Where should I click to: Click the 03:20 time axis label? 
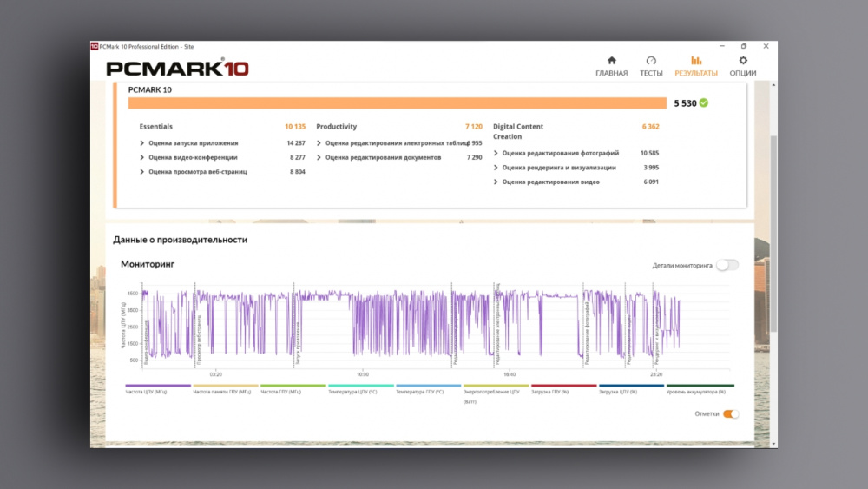click(x=215, y=375)
